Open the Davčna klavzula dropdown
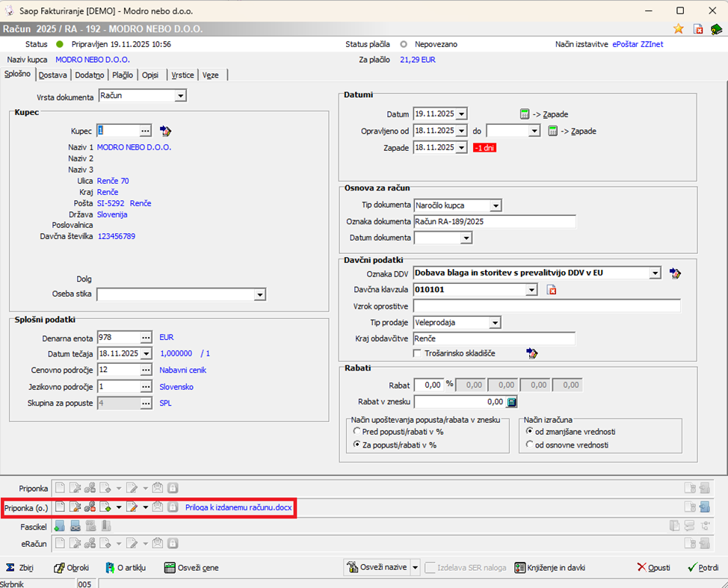This screenshot has height=588, width=728. tap(531, 290)
